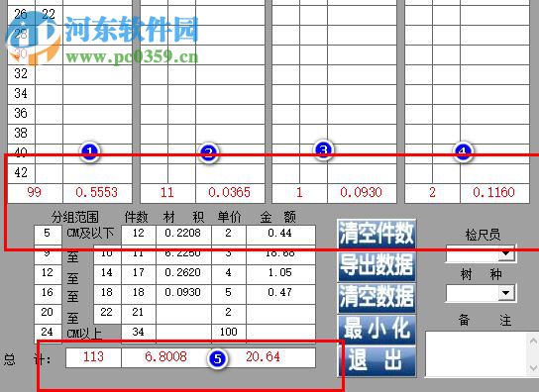Click the third table volume total 0.0930
The height and width of the screenshot is (392, 539).
pyautogui.click(x=362, y=193)
